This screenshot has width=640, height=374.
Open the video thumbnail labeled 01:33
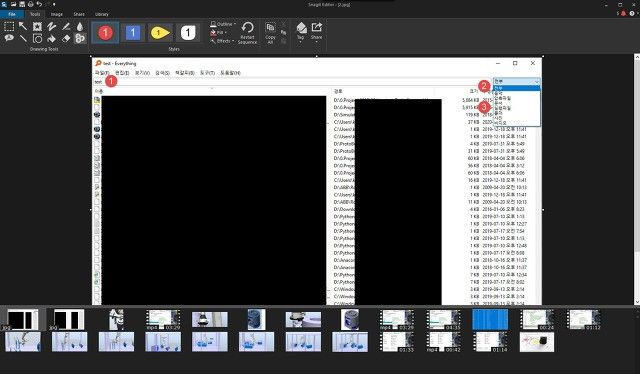point(396,342)
